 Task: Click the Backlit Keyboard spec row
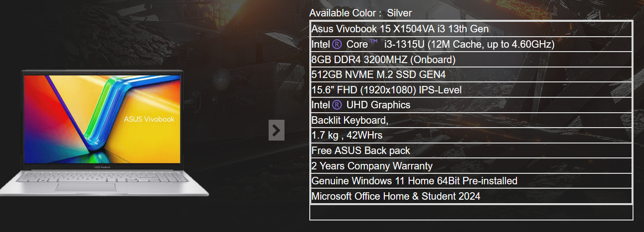click(471, 120)
